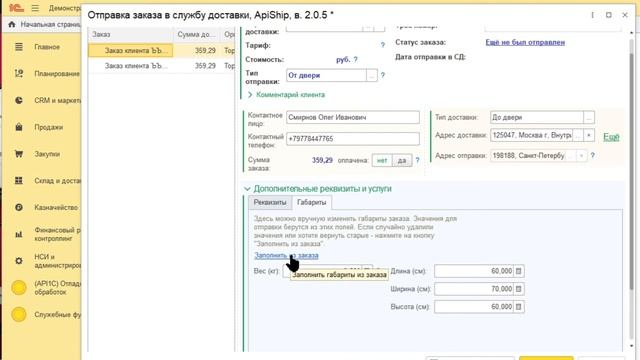
Task: Open calculator for Ширина (см) field
Action: pyautogui.click(x=518, y=289)
